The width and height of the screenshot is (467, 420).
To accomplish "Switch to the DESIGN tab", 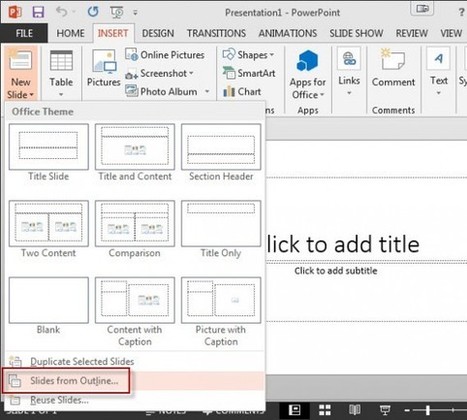I will [158, 33].
